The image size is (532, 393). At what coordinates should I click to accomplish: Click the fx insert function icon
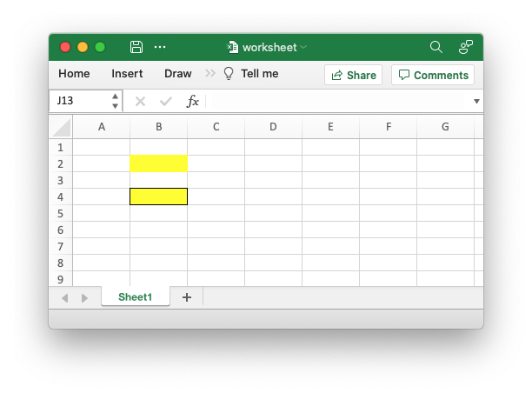pyautogui.click(x=193, y=101)
